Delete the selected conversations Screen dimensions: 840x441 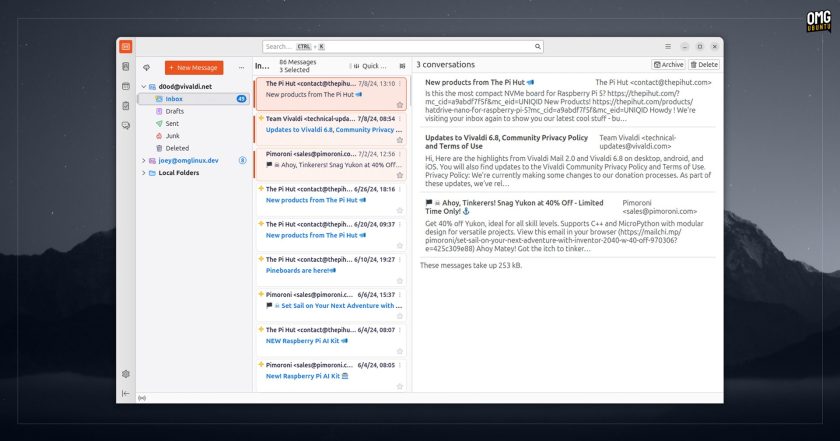pos(704,64)
